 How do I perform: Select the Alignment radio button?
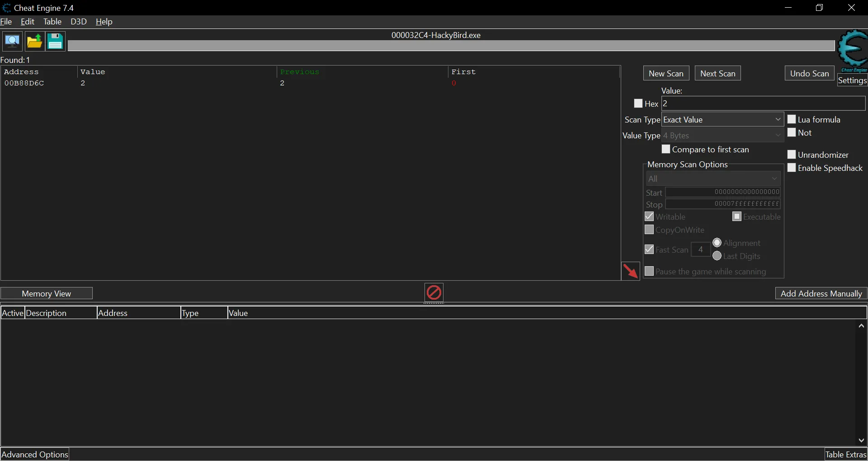click(x=717, y=243)
